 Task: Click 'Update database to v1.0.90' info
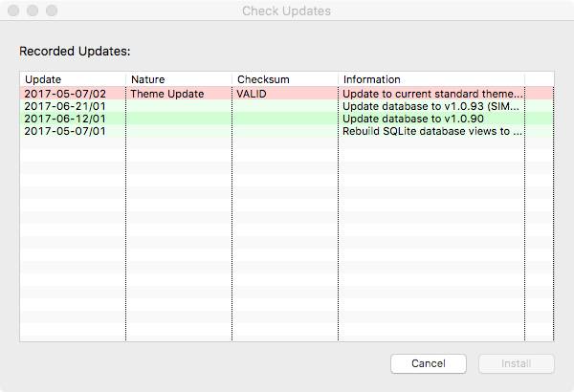[413, 119]
